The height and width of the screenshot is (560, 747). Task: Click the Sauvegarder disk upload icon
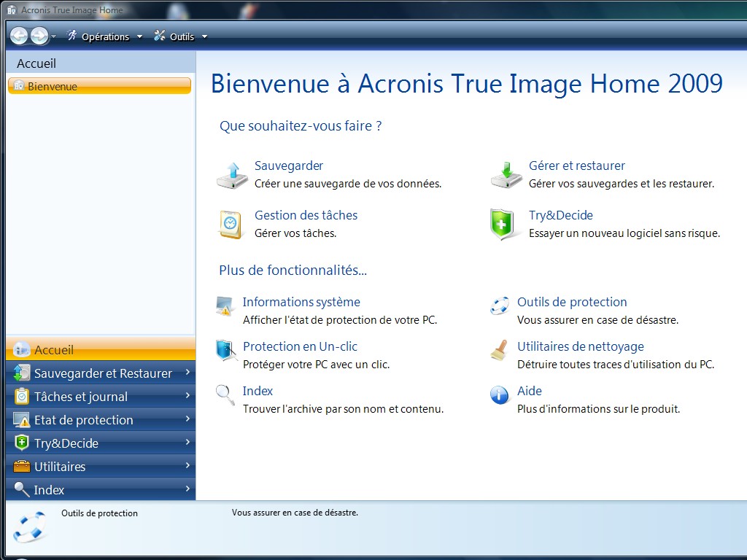(233, 175)
